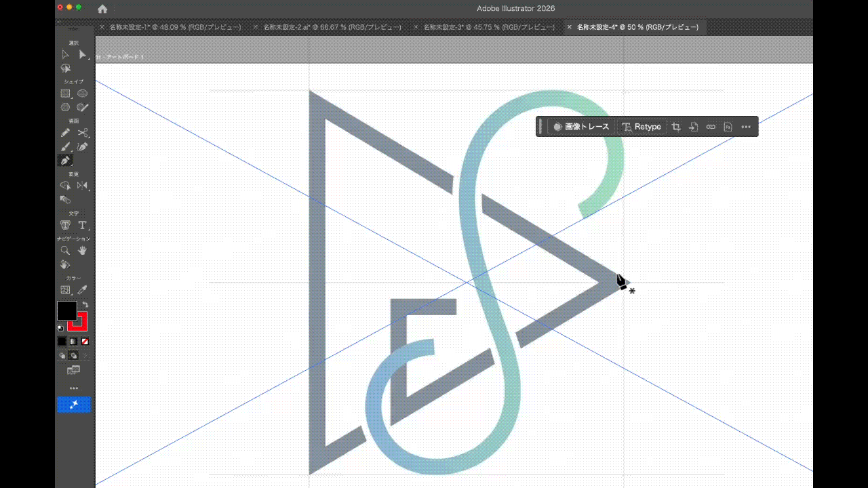Image resolution: width=868 pixels, height=488 pixels.
Task: Select the Type (T) tool
Action: tap(82, 225)
